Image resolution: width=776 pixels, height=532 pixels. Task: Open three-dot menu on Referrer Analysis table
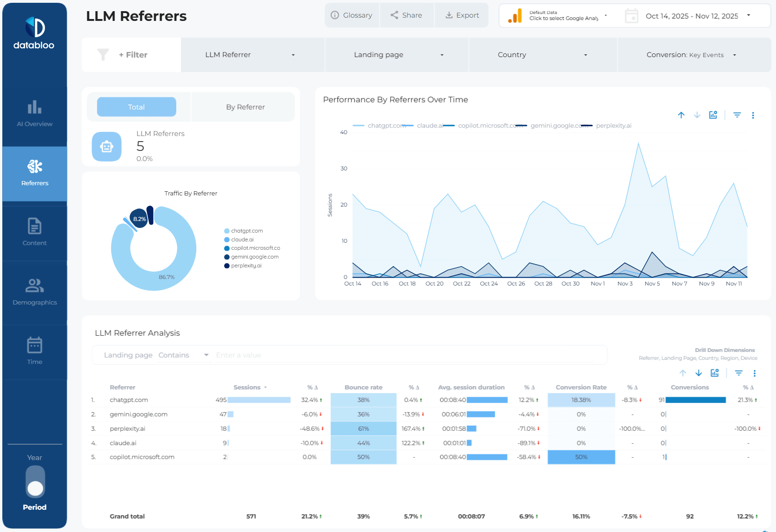pyautogui.click(x=754, y=373)
